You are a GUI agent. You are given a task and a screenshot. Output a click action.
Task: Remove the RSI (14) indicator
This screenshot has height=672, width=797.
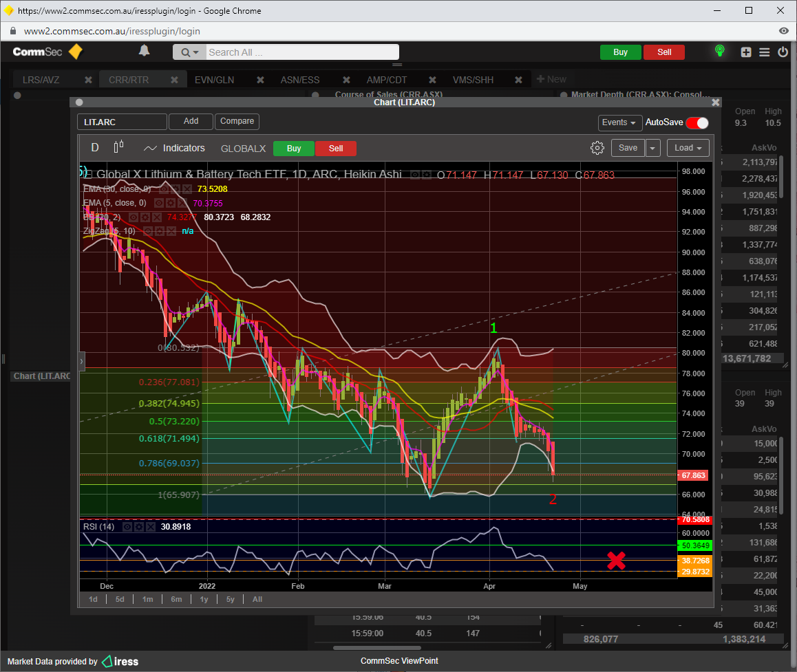[151, 527]
